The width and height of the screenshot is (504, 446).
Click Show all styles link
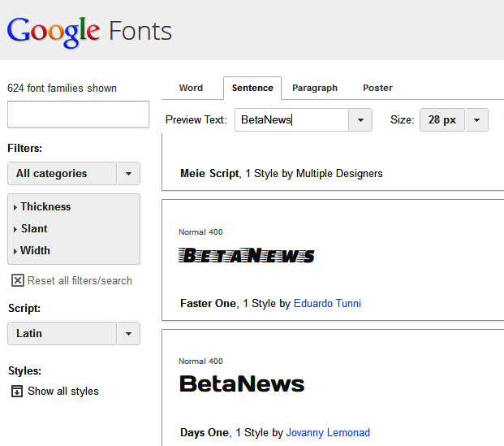tap(63, 392)
